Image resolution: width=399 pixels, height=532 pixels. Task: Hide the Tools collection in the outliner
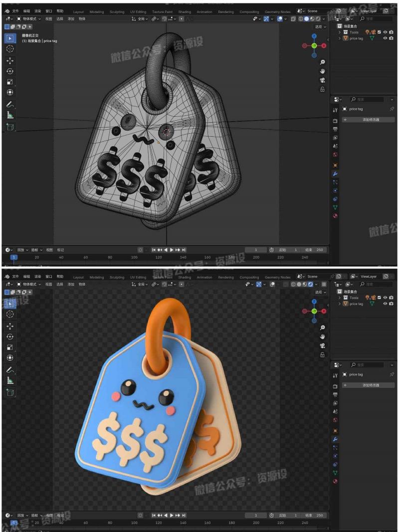coord(385,32)
